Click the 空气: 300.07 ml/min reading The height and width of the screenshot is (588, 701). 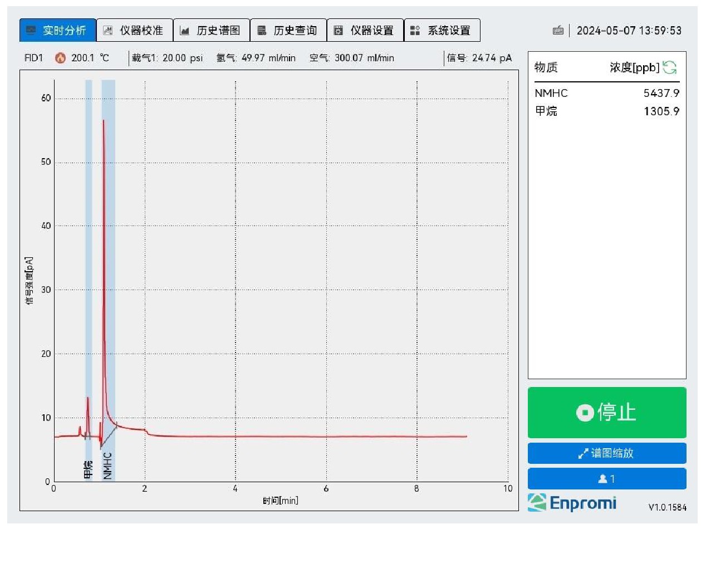point(351,58)
